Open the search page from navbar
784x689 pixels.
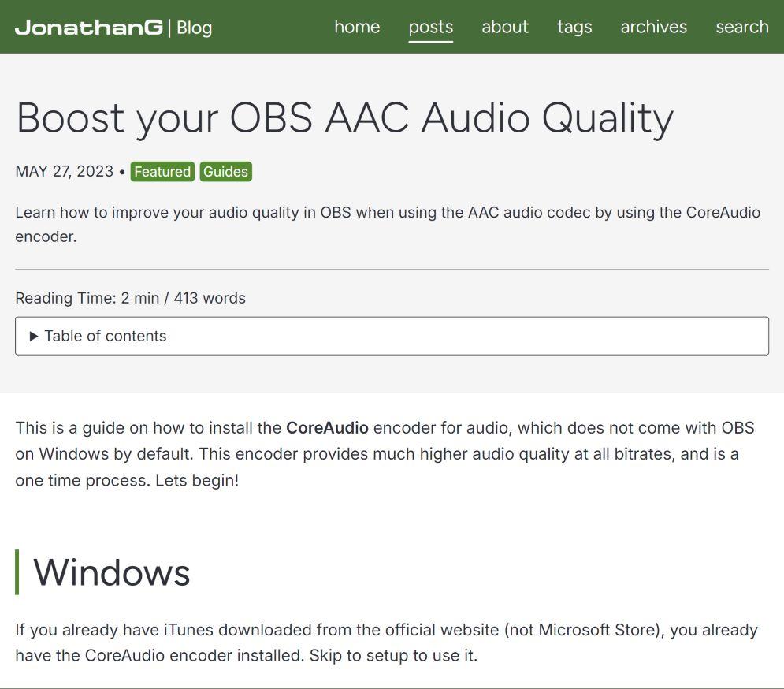(x=741, y=27)
